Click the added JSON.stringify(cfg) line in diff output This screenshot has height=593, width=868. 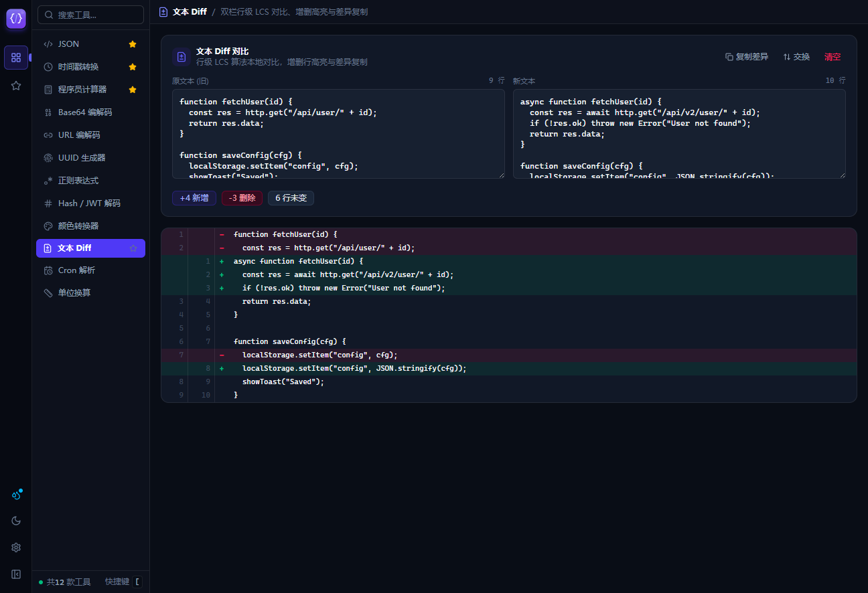coord(509,369)
